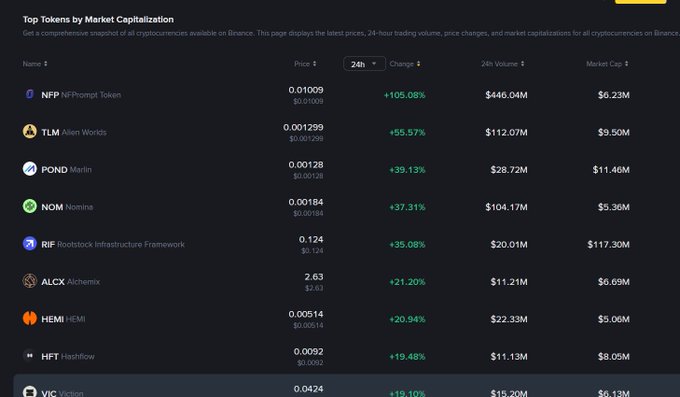The image size is (680, 397).
Task: Open the VIC Viction token row
Action: click(347, 386)
